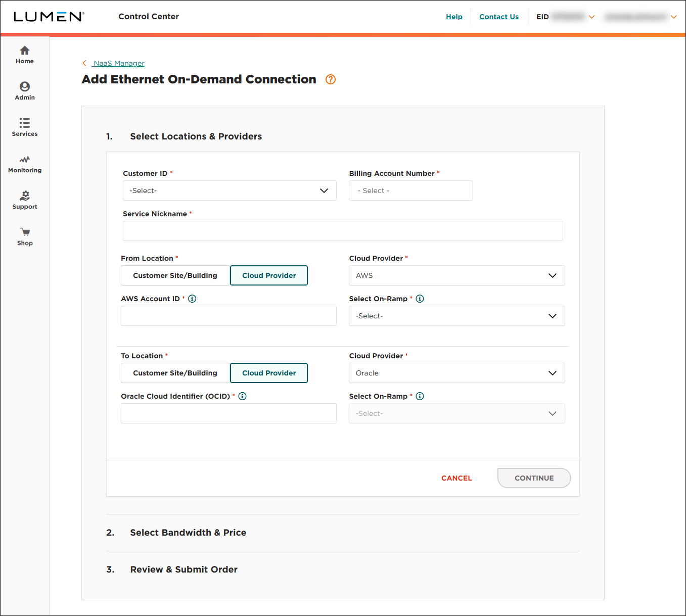Expand step 2 Select Bandwidth & Price
The width and height of the screenshot is (686, 616).
coord(188,533)
